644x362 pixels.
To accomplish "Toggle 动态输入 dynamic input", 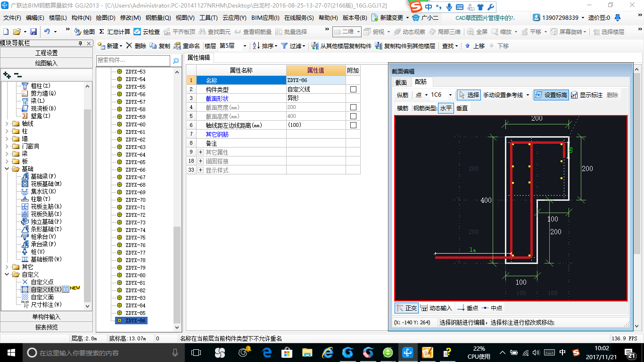I will (x=436, y=308).
